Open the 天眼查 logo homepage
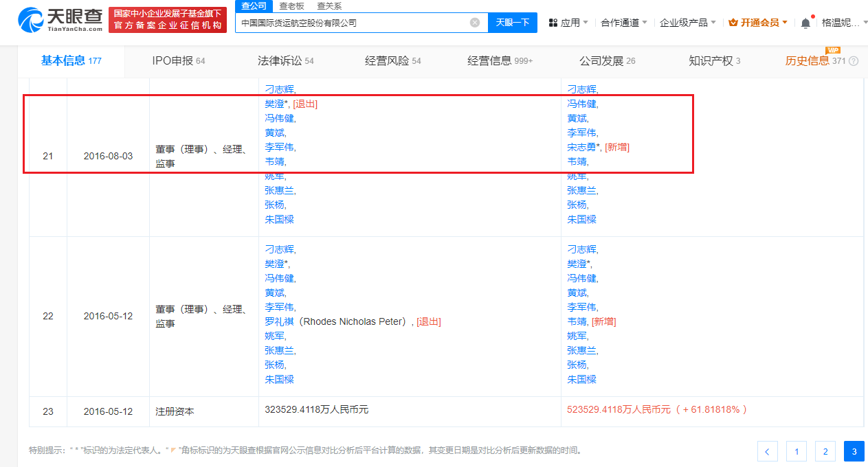 (60, 20)
